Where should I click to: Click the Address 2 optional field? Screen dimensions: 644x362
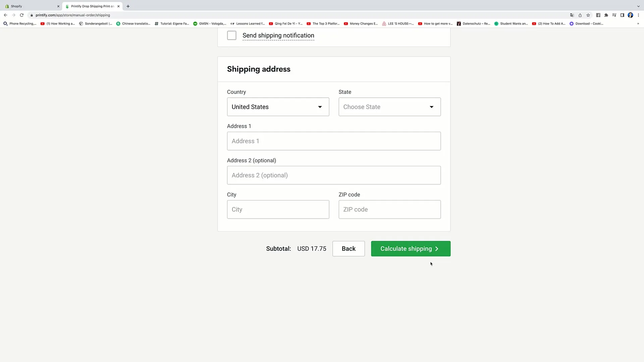tap(333, 175)
